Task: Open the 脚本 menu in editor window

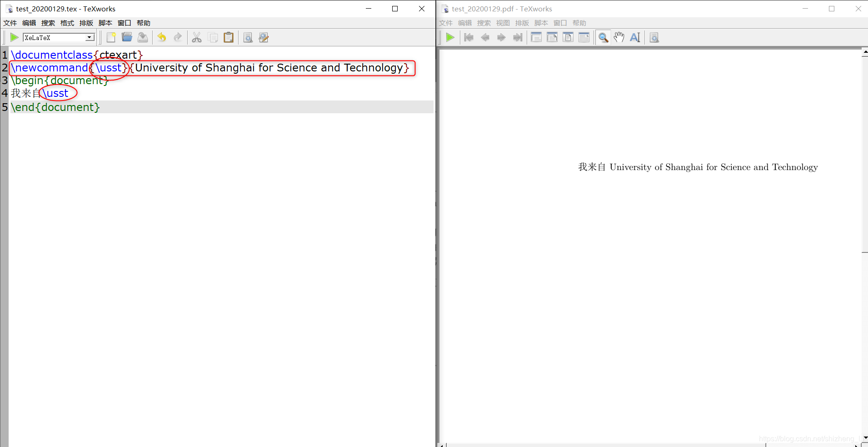Action: [x=105, y=23]
